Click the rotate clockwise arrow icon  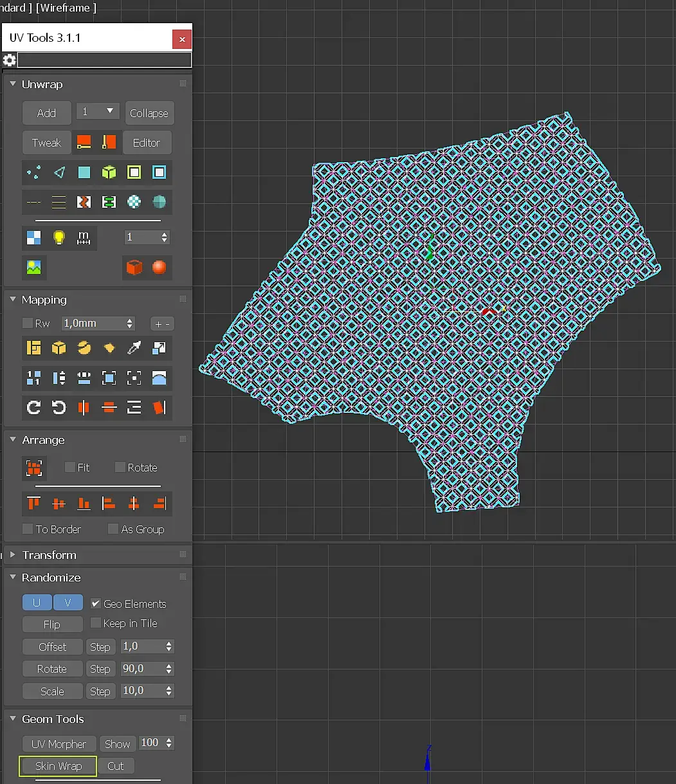coord(34,407)
